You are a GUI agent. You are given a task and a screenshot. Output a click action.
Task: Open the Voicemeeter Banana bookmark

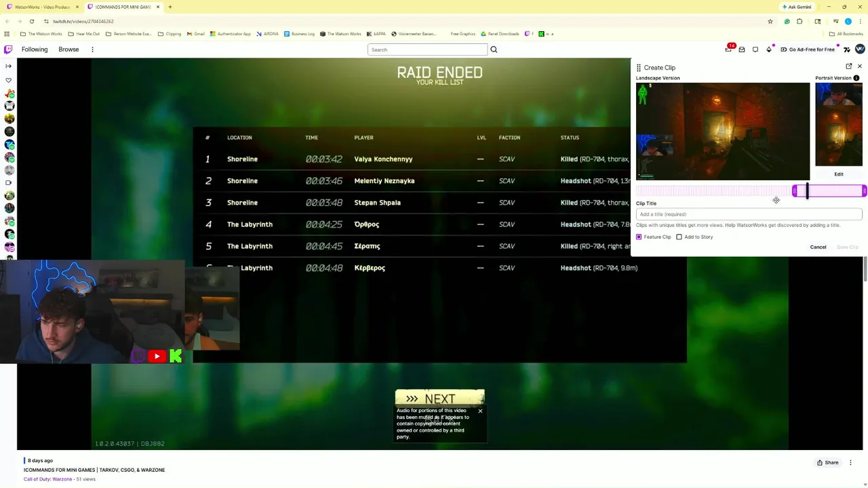tap(413, 34)
